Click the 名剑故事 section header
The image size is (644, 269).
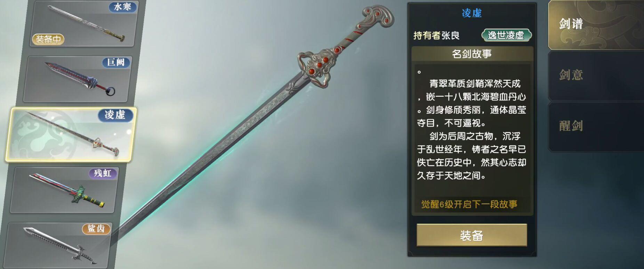(472, 54)
